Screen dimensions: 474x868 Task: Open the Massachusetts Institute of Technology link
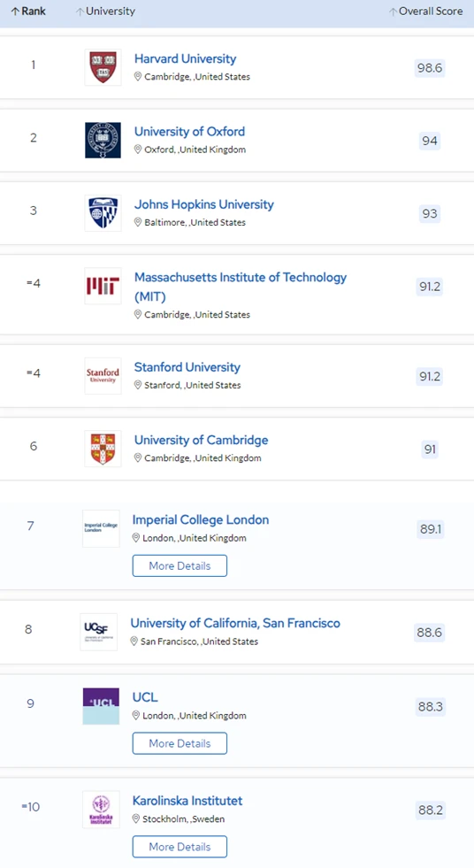coord(241,287)
